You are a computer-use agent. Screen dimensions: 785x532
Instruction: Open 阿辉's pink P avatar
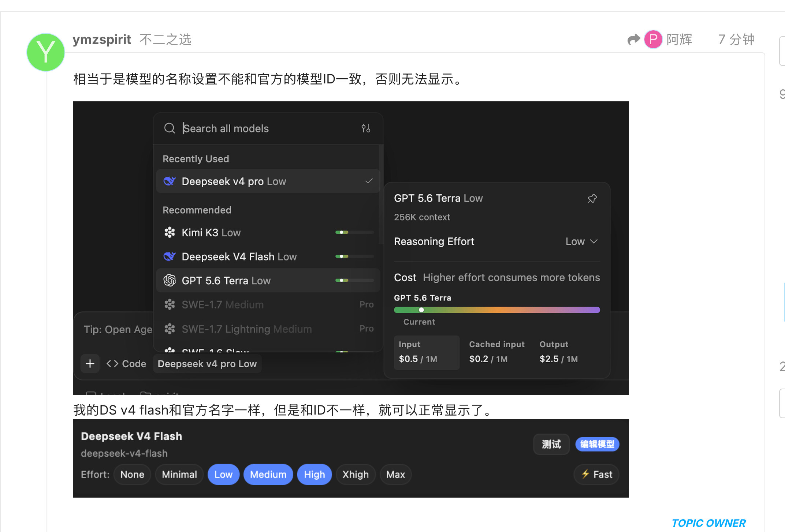point(653,39)
